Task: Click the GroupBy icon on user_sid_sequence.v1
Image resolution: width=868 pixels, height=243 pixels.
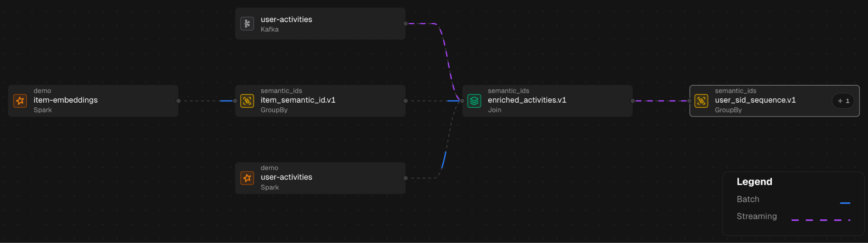Action: (701, 101)
